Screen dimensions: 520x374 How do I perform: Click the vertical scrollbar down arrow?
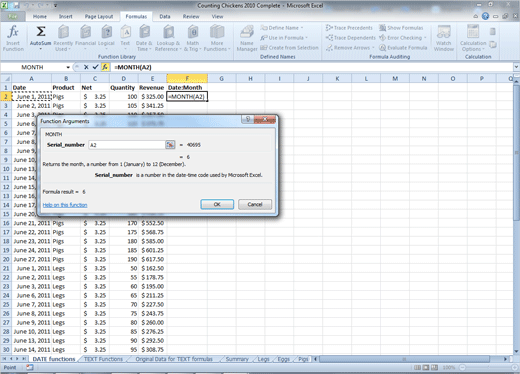pyautogui.click(x=516, y=351)
